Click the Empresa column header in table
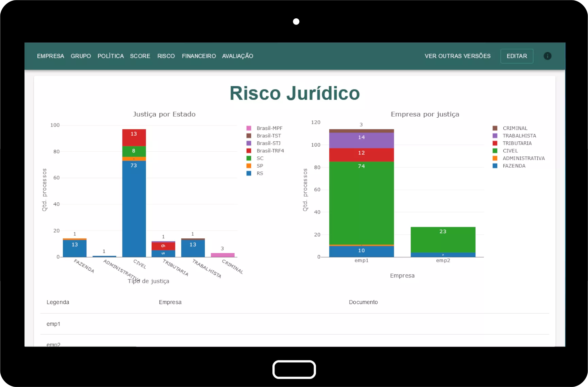The image size is (588, 387). point(170,302)
